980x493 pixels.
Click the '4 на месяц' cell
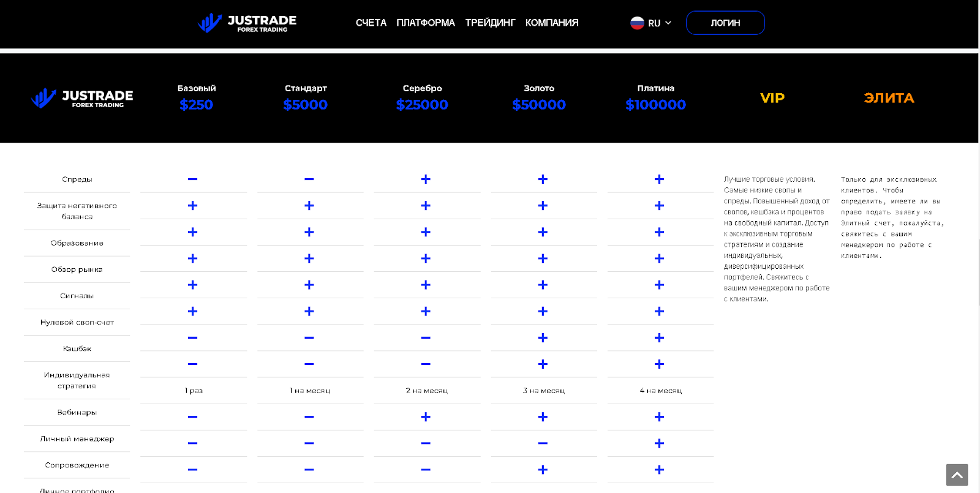tap(661, 391)
